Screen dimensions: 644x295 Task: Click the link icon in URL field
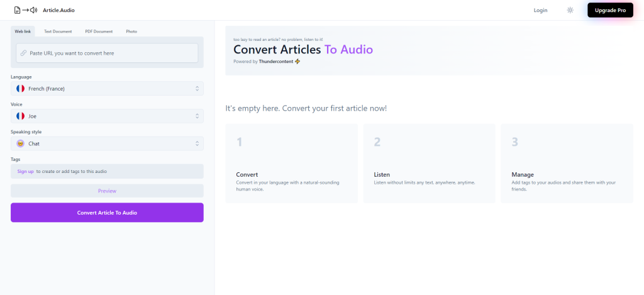23,53
